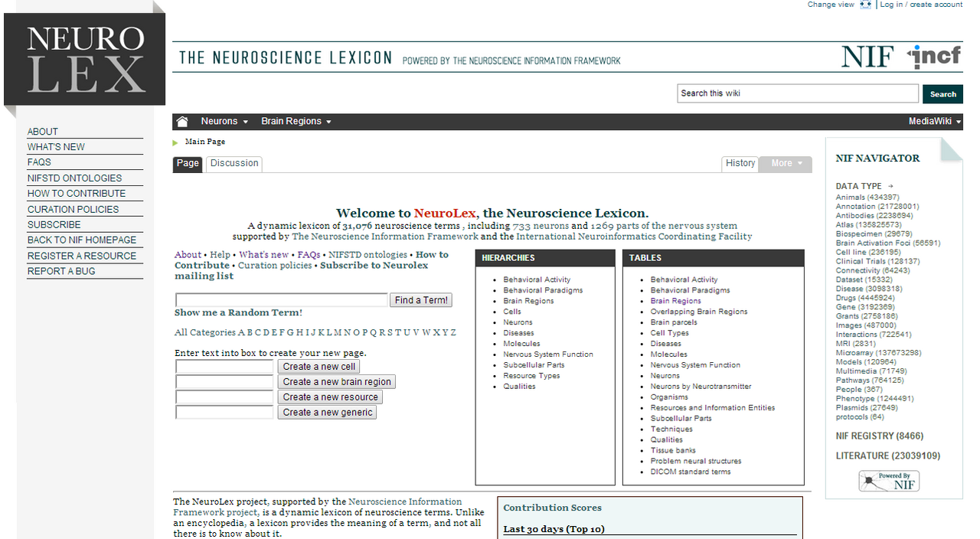Focus the Search this wiki field
The height and width of the screenshot is (539, 980).
tap(798, 93)
